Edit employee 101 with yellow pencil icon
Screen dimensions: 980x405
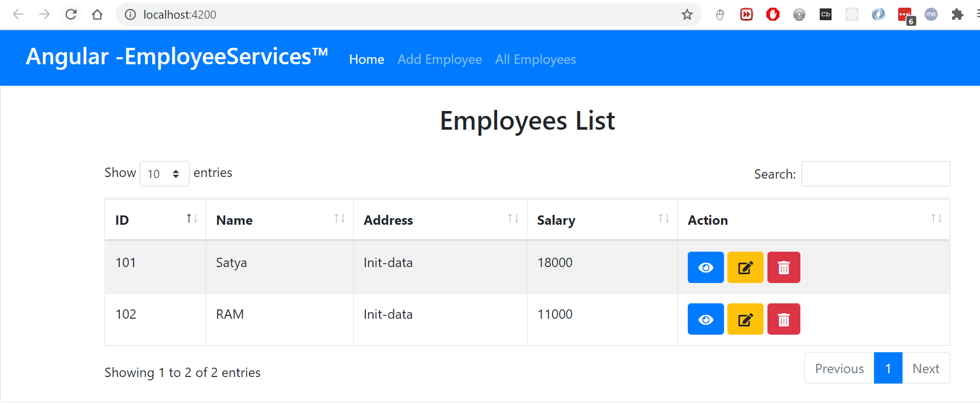tap(745, 268)
